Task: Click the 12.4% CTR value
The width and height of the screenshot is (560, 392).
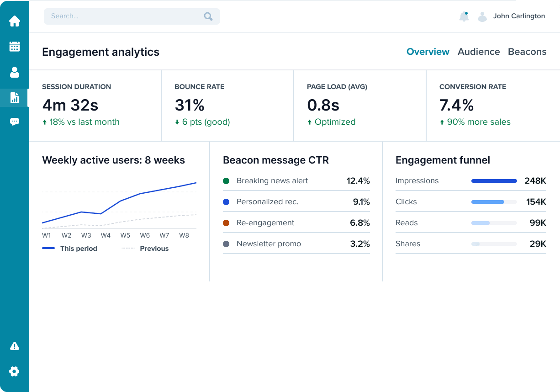Action: click(358, 181)
